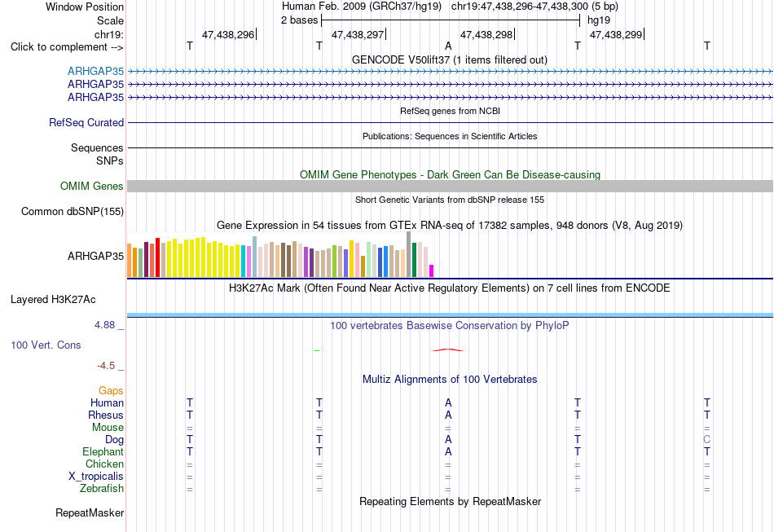Click the Sequences track label

97,147
